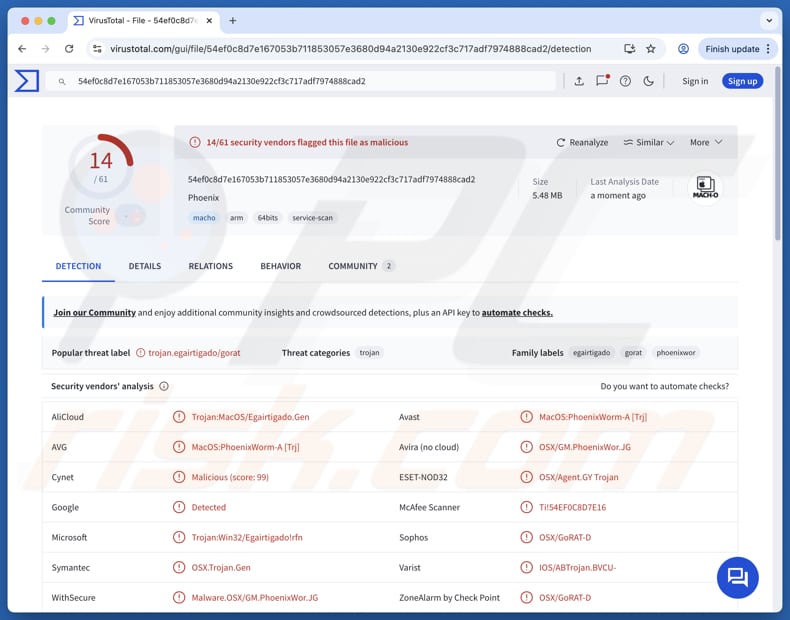Click warning icon beside 14/61 flagged message
Viewport: 790px width, 620px height.
click(195, 143)
